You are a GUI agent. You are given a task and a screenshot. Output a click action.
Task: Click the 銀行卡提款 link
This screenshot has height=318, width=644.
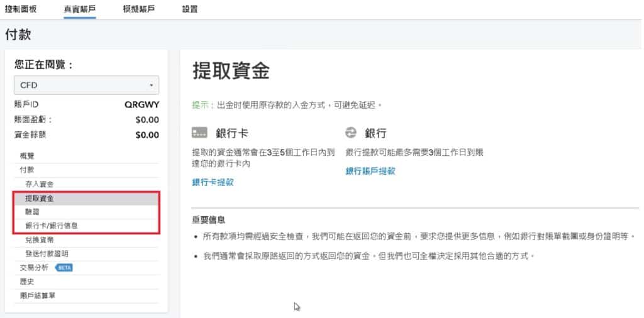click(213, 182)
